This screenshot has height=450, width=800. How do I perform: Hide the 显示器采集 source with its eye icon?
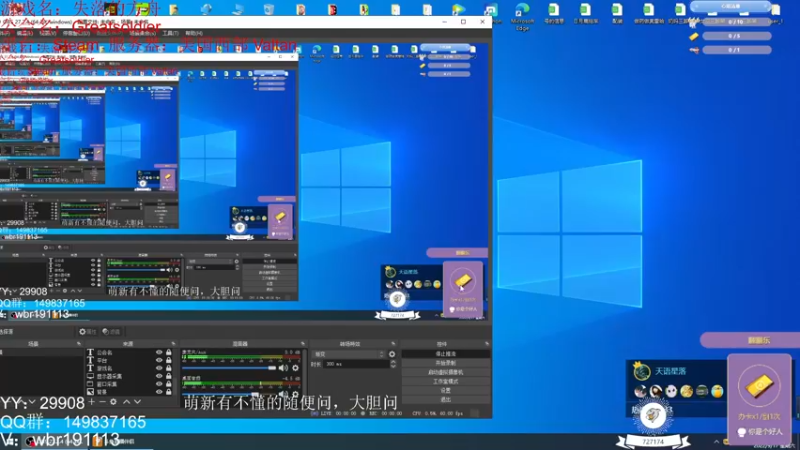[x=159, y=376]
